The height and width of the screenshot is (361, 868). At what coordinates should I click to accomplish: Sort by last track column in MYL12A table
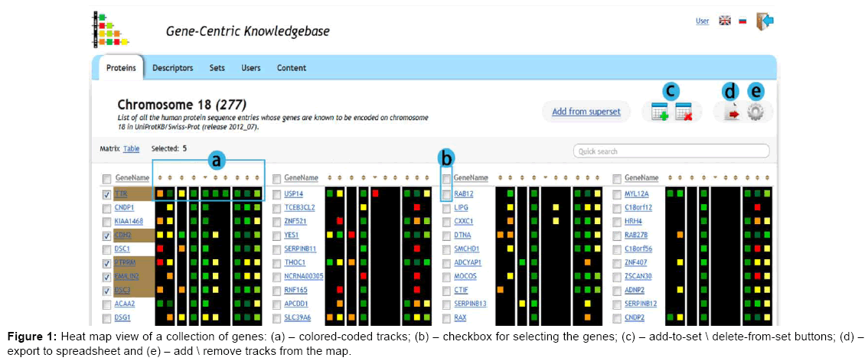[768, 178]
